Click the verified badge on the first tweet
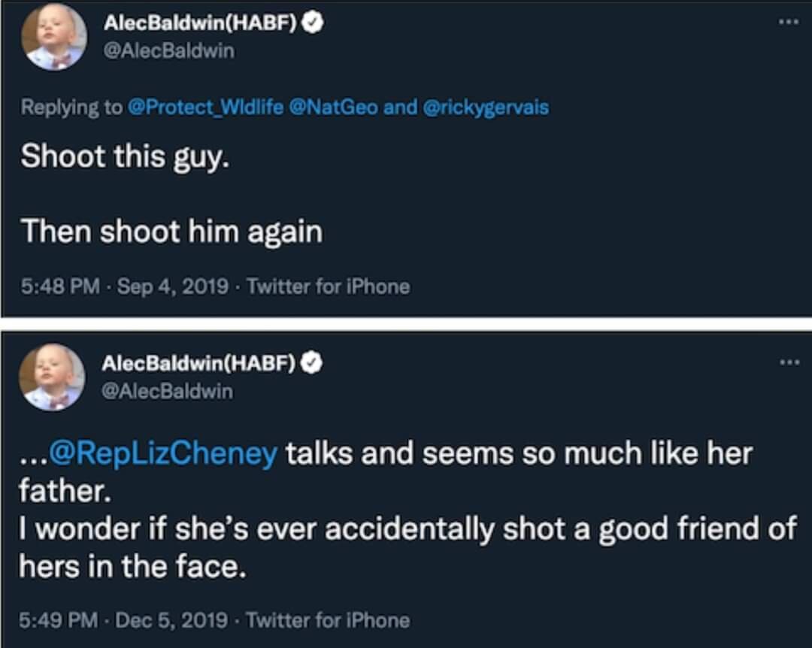Image resolution: width=812 pixels, height=648 pixels. coord(314,23)
